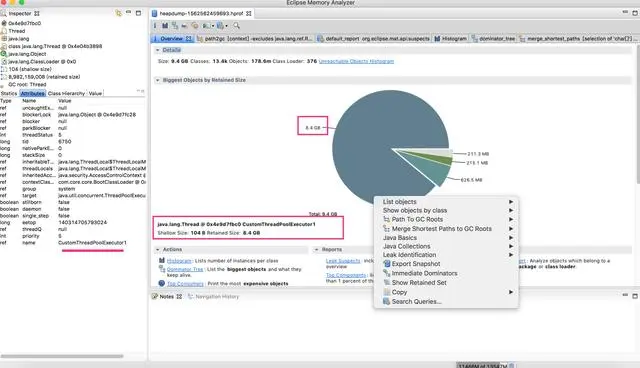Click the Search Queries menu icon

pos(387,301)
